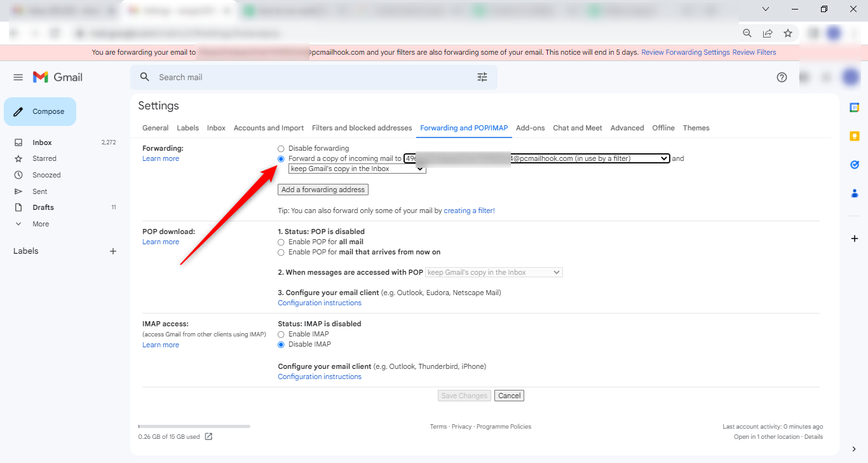
Task: Open account activity Details link
Action: 813,437
